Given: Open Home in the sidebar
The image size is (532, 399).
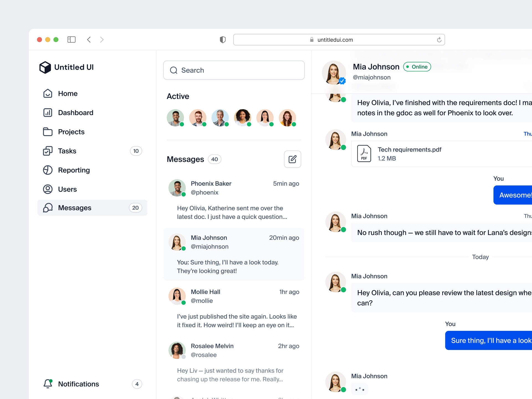Looking at the screenshot, I should tap(68, 94).
